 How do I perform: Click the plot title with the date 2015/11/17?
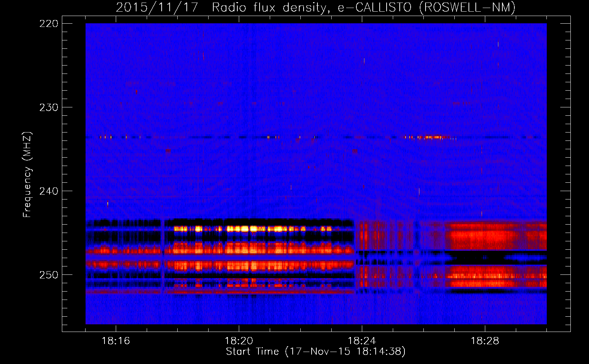pyautogui.click(x=316, y=8)
